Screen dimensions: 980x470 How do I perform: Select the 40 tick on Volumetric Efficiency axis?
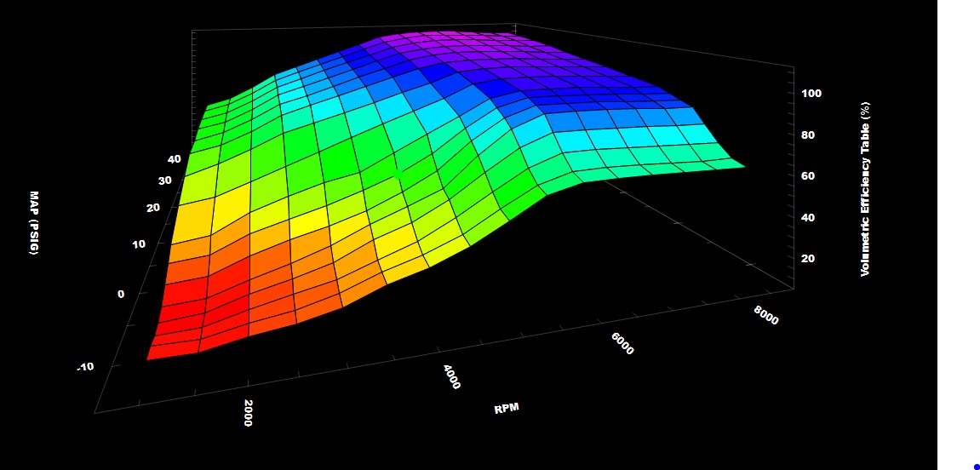click(808, 217)
